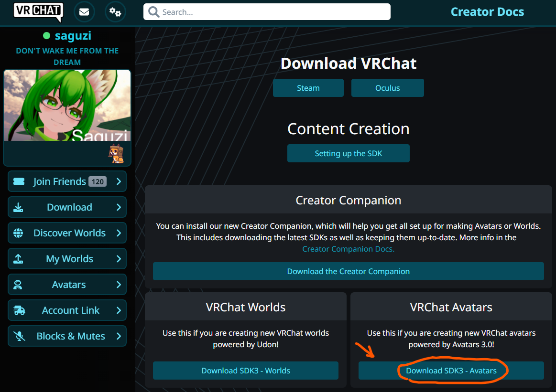Open the Creator Companion Docs link

click(348, 249)
